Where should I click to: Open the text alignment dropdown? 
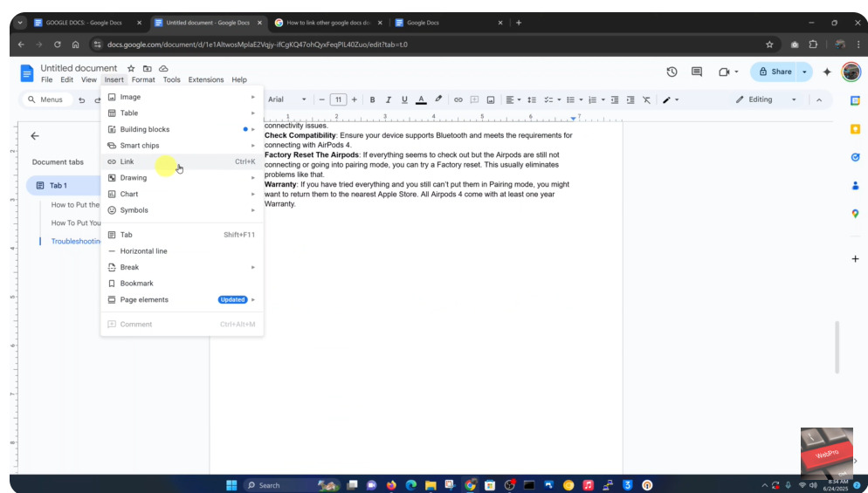(513, 99)
